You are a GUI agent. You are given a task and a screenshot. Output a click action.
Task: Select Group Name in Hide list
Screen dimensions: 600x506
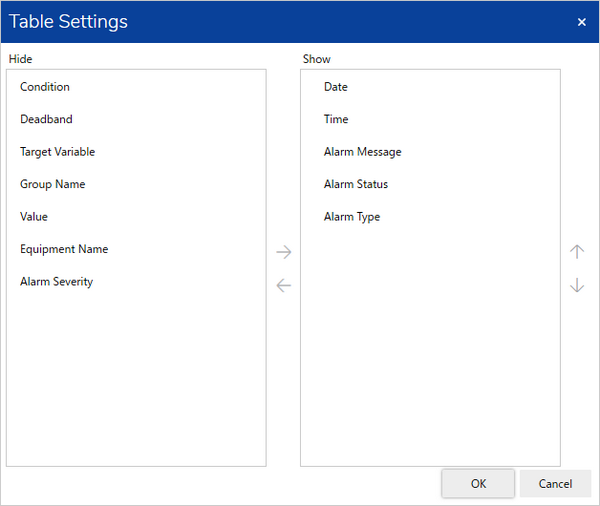53,184
